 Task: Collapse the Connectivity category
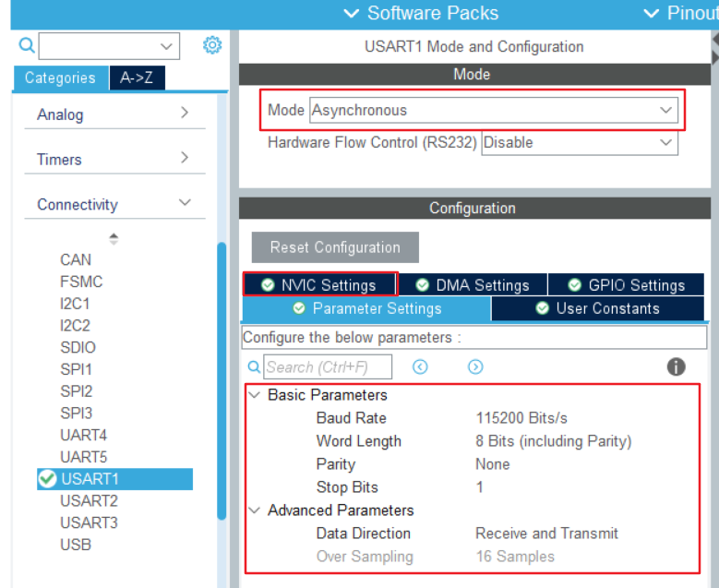(x=114, y=204)
